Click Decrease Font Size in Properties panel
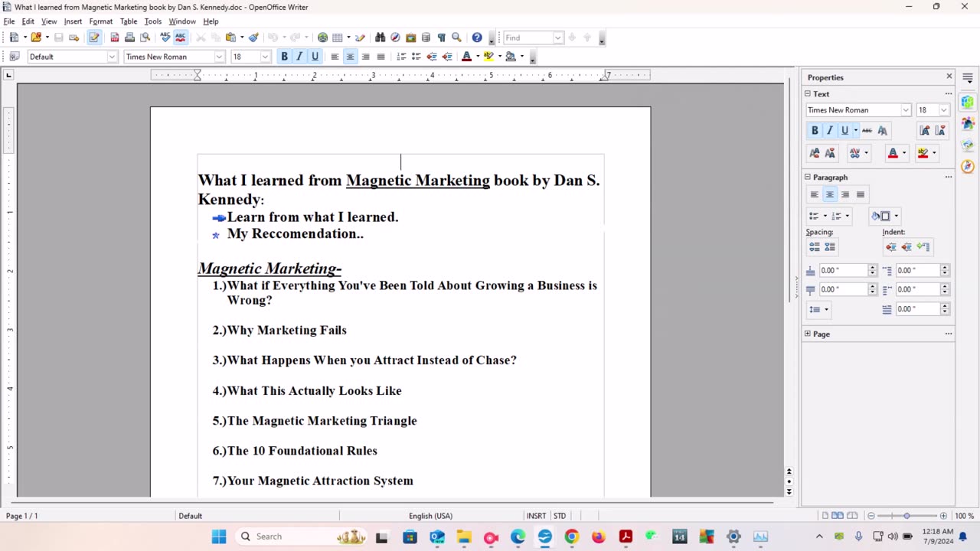 tap(940, 130)
